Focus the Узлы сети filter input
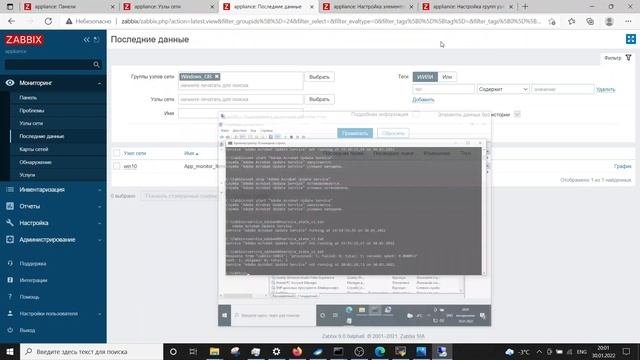The height and width of the screenshot is (360, 640). [241, 99]
